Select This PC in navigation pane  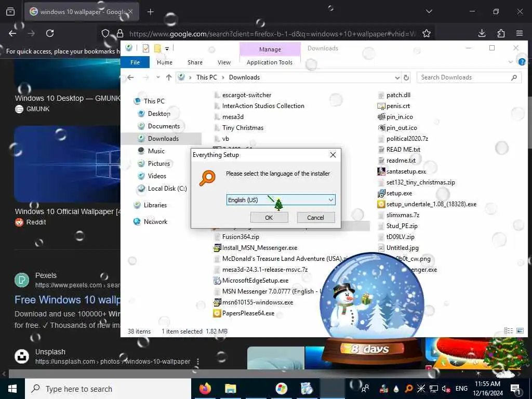click(x=154, y=101)
